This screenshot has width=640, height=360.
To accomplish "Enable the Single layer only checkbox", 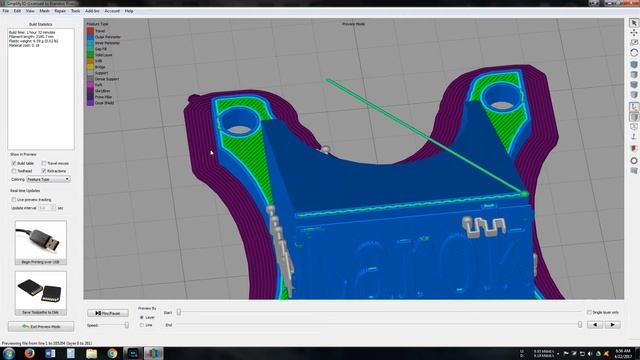I will coord(589,312).
